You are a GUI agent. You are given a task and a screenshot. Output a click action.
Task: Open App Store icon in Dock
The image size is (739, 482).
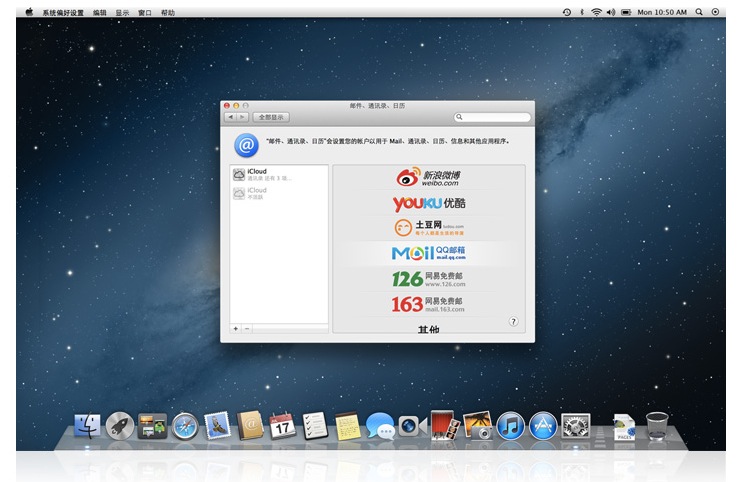click(x=543, y=426)
